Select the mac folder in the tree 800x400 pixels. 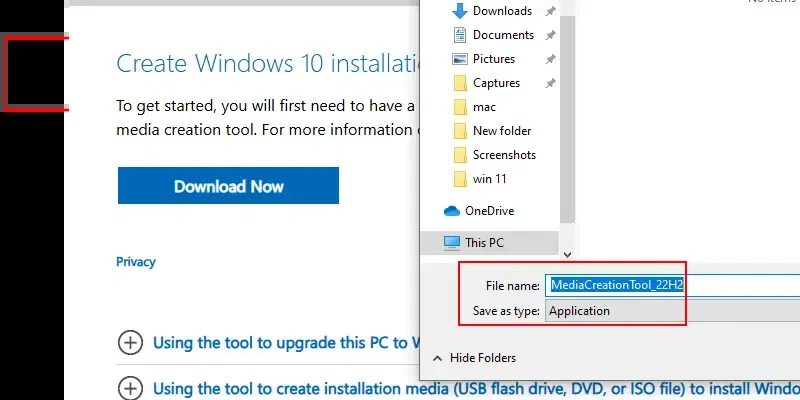coord(484,107)
